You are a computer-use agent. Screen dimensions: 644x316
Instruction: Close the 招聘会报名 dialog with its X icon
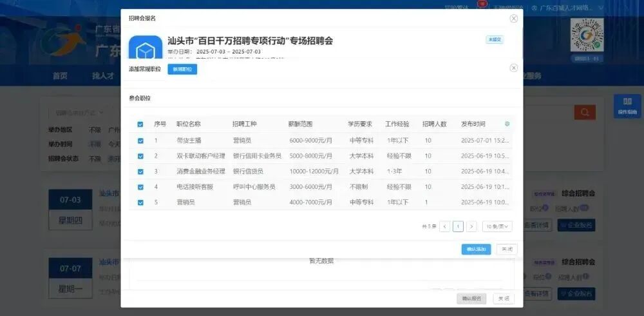tap(513, 19)
